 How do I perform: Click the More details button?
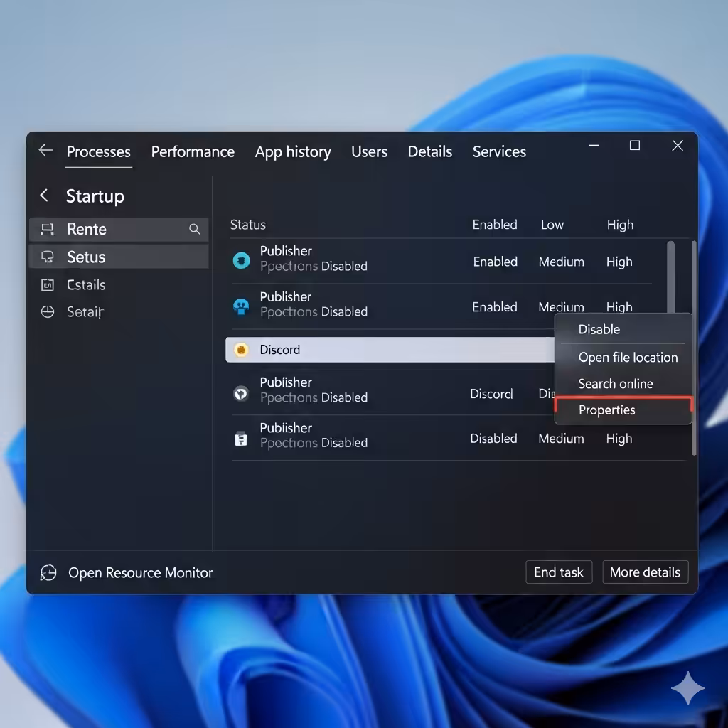(645, 572)
